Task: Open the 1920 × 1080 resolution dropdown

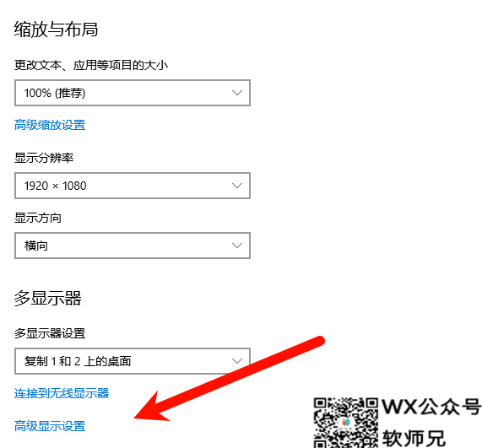Action: point(133,186)
